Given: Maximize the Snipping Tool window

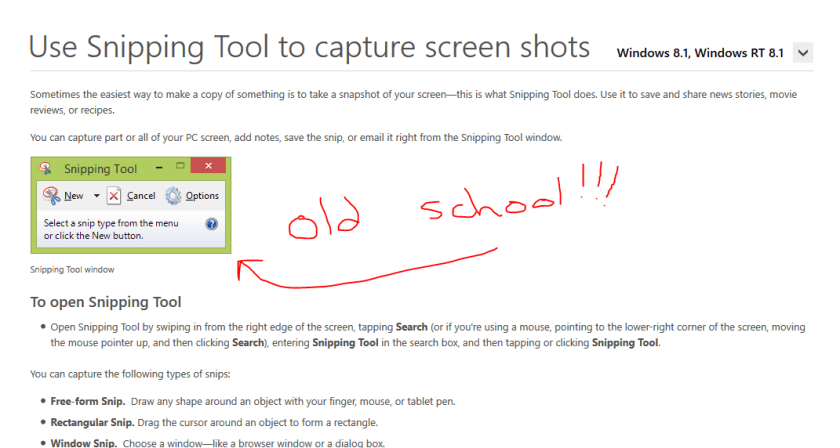Looking at the screenshot, I should 181,166.
